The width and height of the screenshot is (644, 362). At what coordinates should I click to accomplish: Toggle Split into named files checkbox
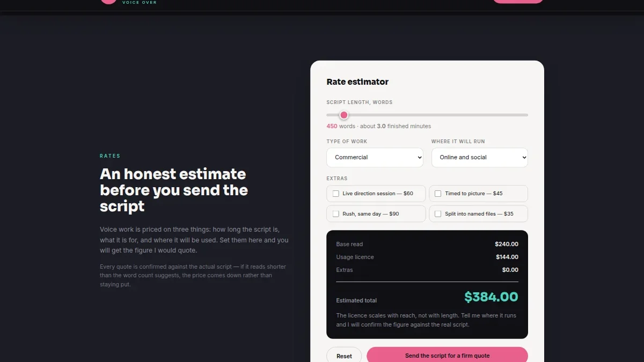coord(438,214)
